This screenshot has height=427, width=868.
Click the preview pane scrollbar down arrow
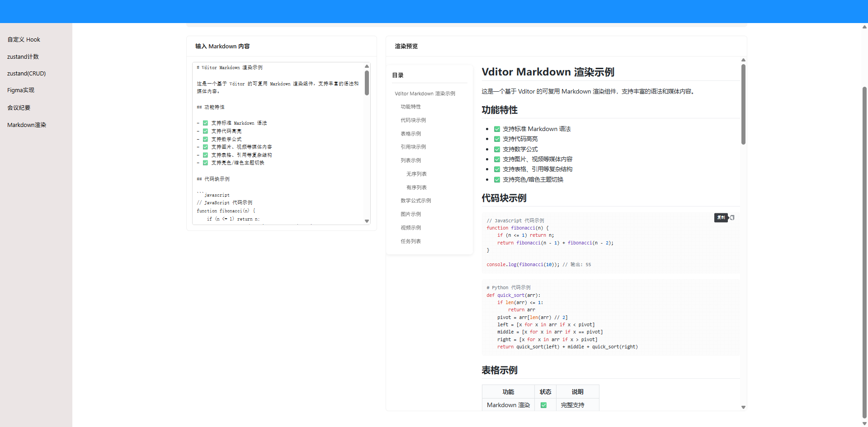point(743,407)
